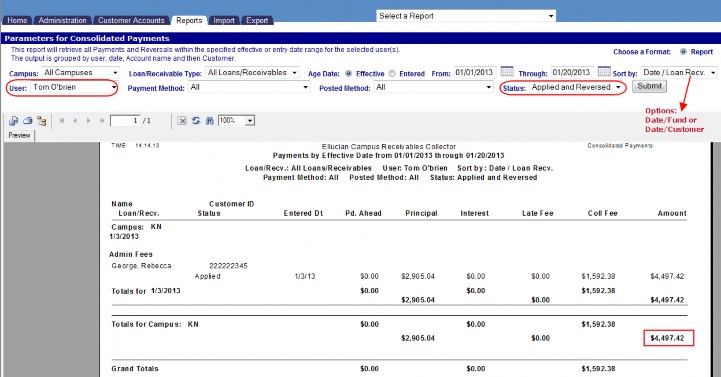Click the Interest column header

(x=475, y=213)
